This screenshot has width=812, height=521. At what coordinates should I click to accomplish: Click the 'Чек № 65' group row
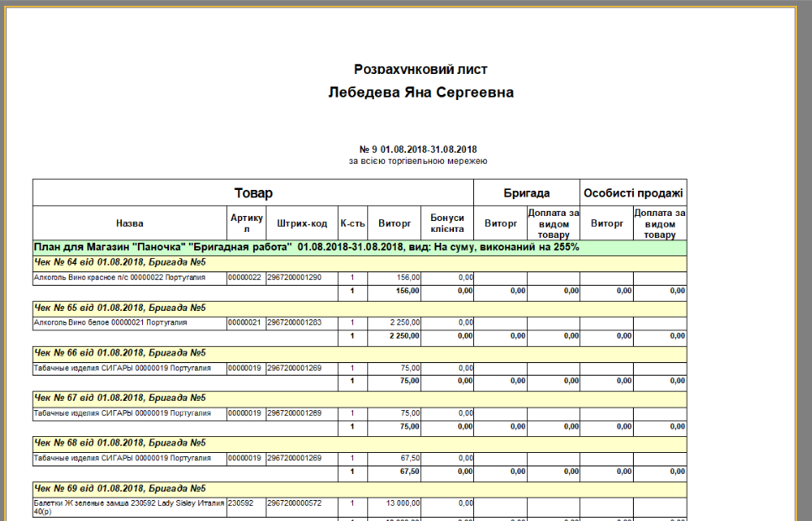[x=119, y=308]
